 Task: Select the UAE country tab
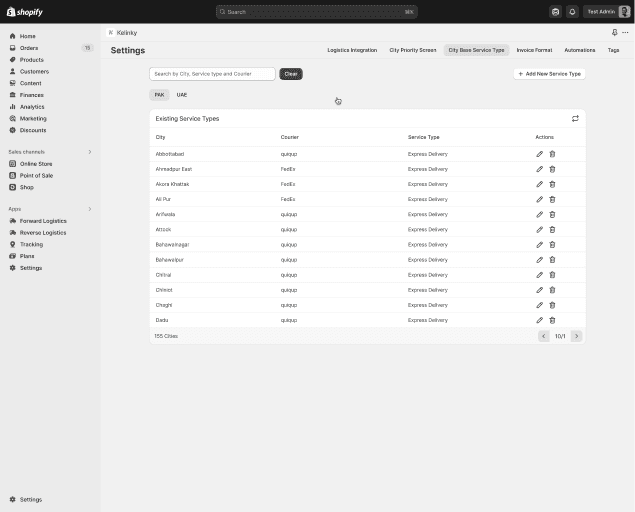[181, 95]
